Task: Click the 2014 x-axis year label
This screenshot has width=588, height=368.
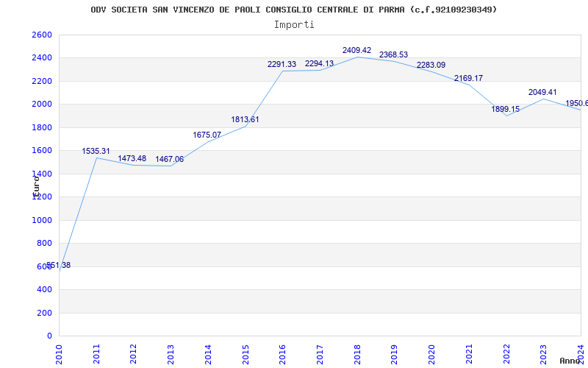Action: (208, 354)
